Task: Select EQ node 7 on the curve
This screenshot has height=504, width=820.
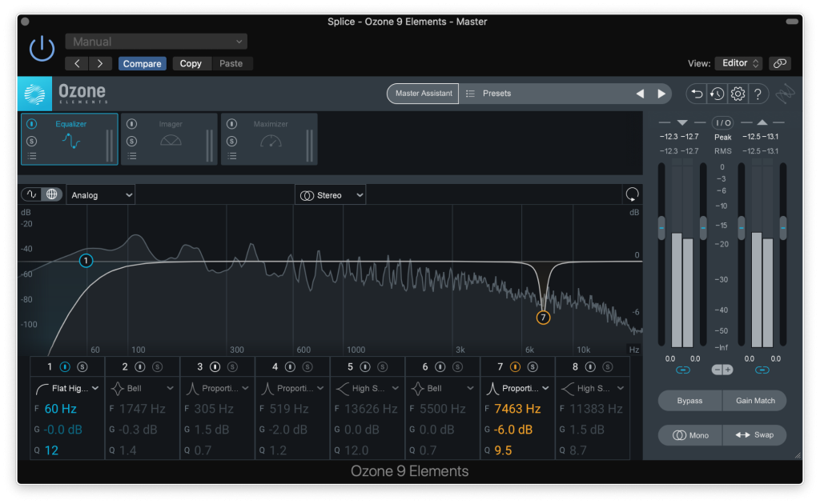Action: point(544,317)
